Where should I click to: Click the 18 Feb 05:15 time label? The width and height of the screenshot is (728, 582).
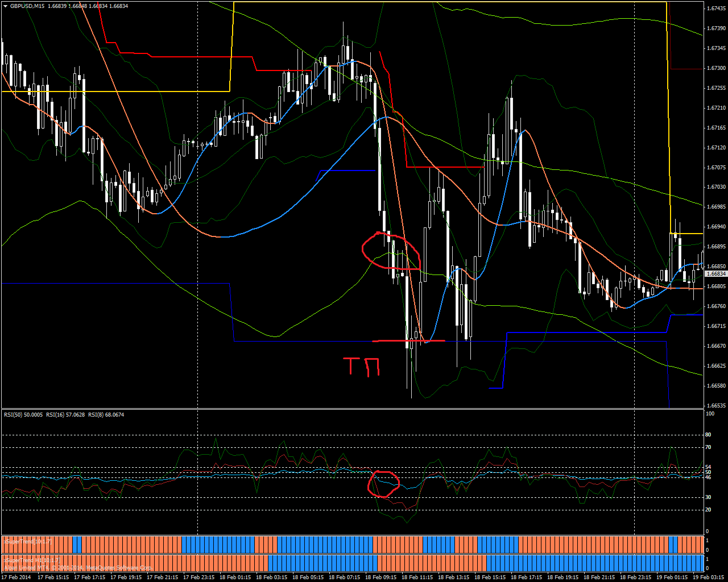tap(308, 577)
